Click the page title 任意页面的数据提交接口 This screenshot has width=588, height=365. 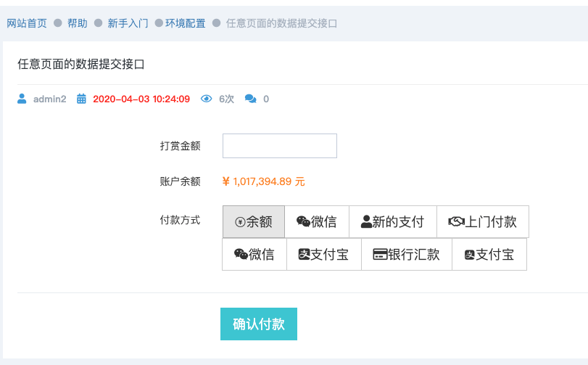coord(81,64)
